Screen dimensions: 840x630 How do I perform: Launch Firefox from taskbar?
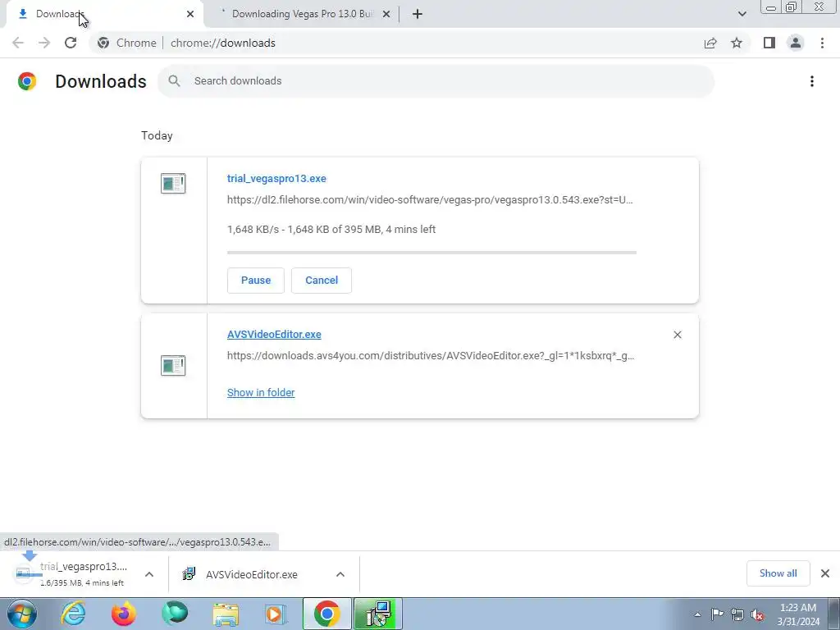[x=124, y=614]
